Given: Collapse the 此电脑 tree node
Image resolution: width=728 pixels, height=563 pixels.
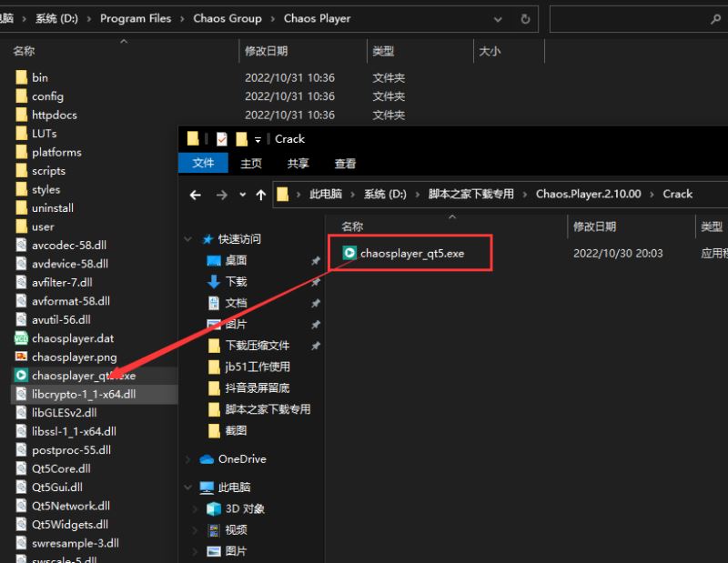Looking at the screenshot, I should 188,488.
